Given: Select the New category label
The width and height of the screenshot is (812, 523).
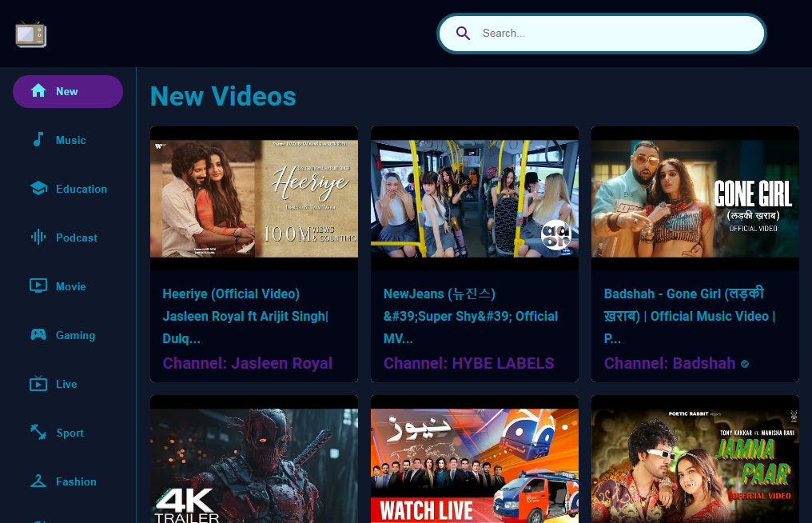Looking at the screenshot, I should pyautogui.click(x=67, y=91).
